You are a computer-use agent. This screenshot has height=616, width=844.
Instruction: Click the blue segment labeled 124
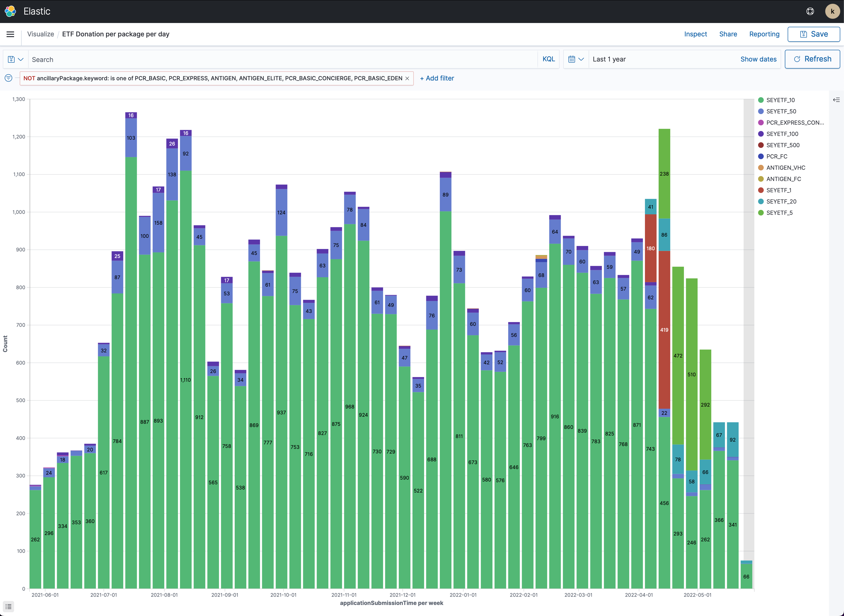pos(281,212)
